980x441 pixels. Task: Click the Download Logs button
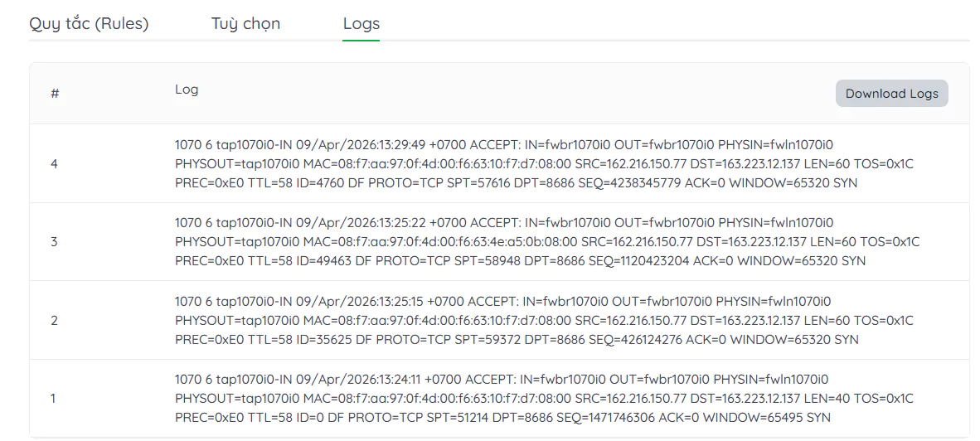click(891, 94)
